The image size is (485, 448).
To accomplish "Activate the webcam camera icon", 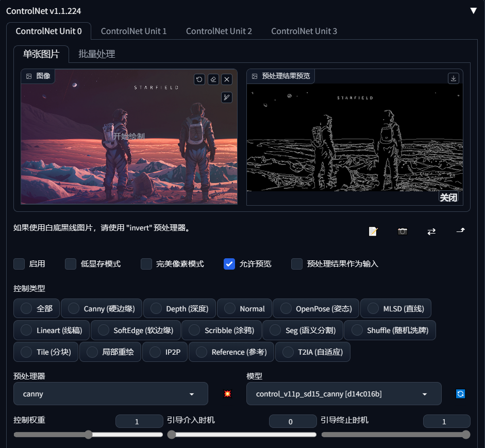I will tap(403, 231).
